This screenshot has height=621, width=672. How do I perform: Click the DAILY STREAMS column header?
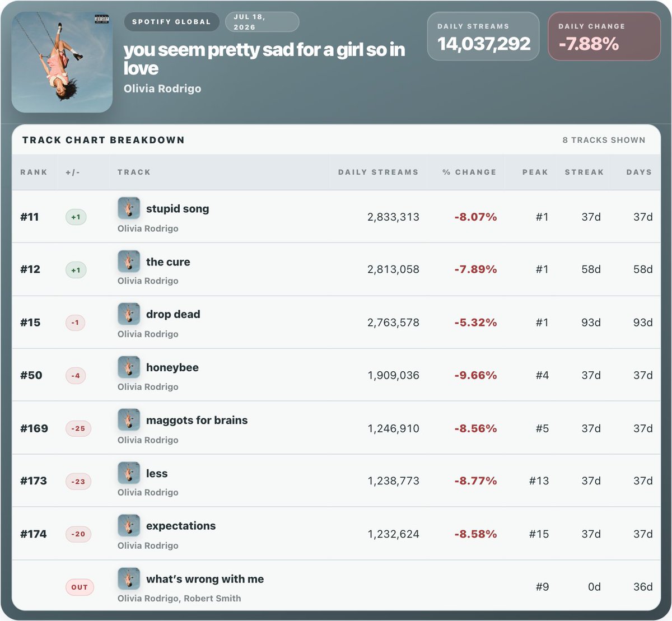click(x=379, y=172)
